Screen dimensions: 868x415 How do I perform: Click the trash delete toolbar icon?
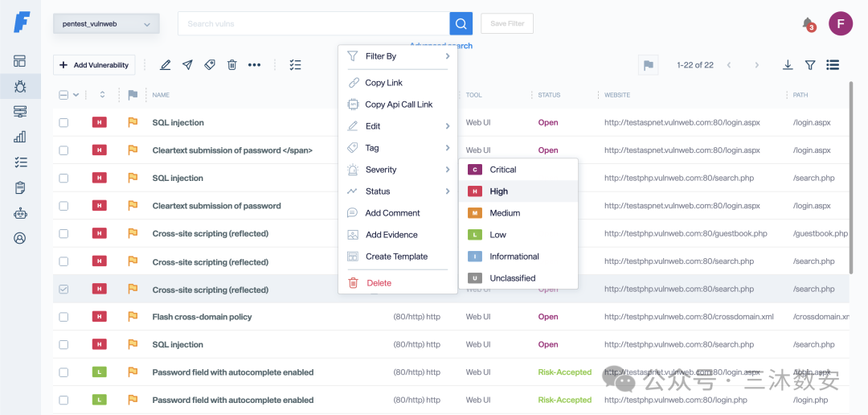pos(232,65)
